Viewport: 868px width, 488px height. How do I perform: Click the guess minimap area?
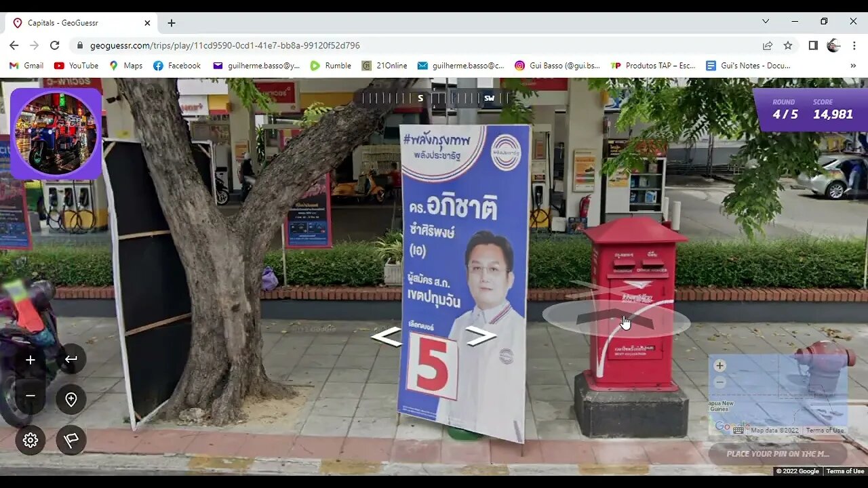coord(778,394)
